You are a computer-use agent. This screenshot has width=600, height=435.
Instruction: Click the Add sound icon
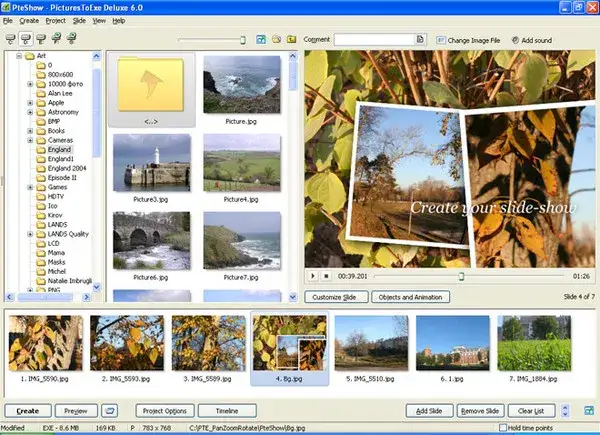[x=516, y=39]
